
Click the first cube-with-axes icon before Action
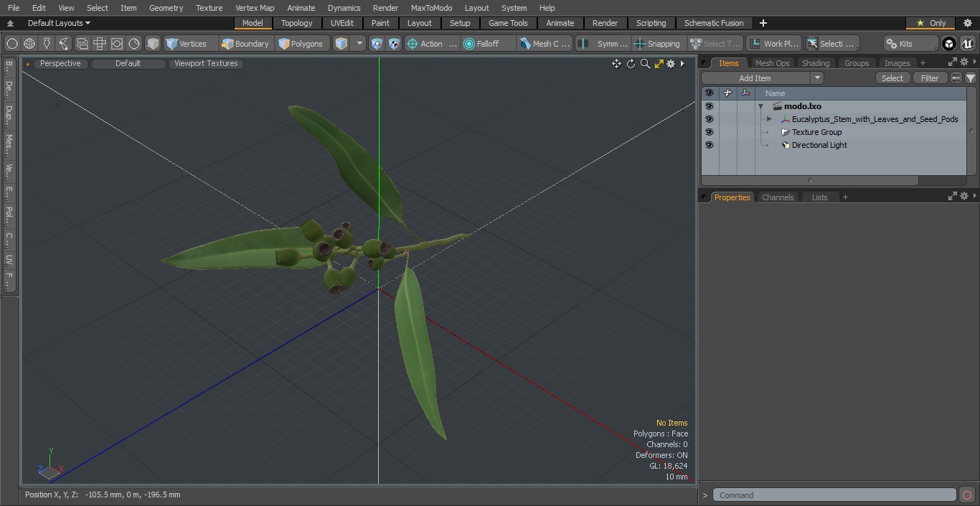377,44
